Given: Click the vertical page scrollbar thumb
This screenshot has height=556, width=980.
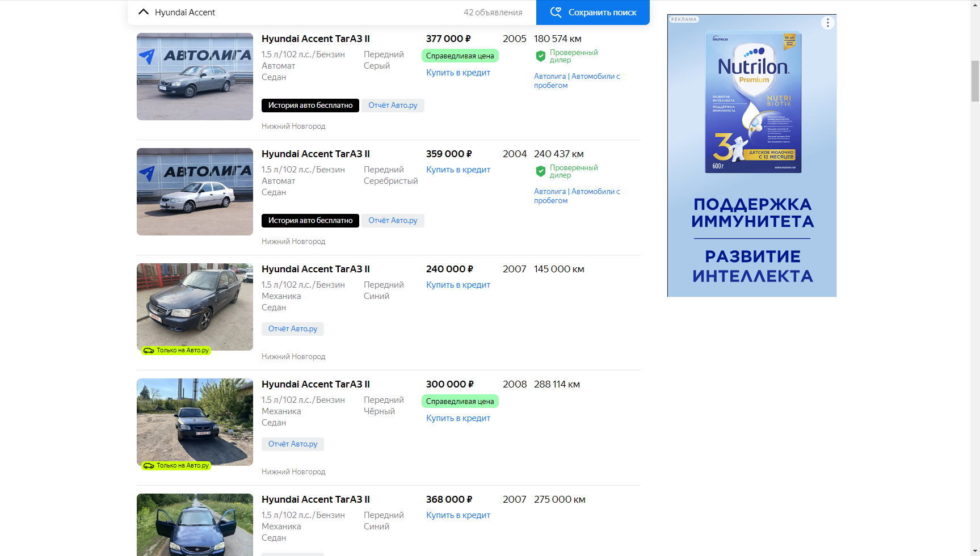Looking at the screenshot, I should click(975, 81).
